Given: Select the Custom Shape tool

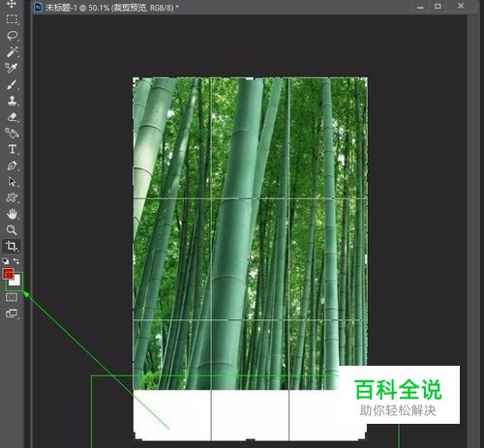Looking at the screenshot, I should [12, 197].
